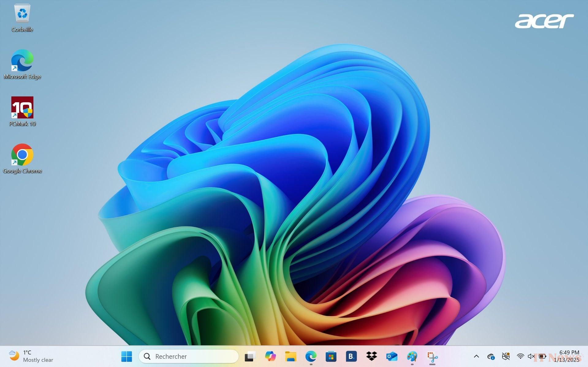Open the Windows Start menu
The height and width of the screenshot is (367, 588).
(127, 356)
